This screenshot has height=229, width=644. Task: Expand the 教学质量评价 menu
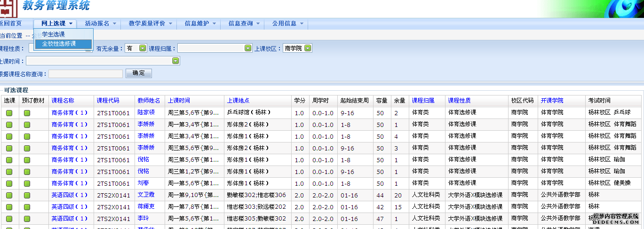(x=150, y=23)
